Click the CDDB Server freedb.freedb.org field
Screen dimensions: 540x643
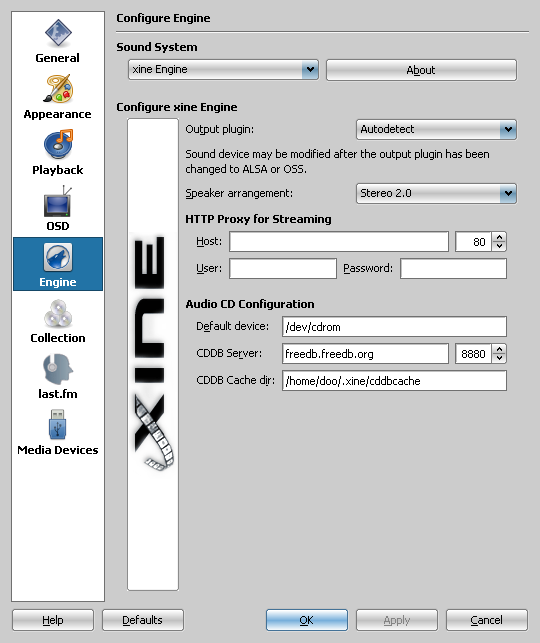(365, 354)
